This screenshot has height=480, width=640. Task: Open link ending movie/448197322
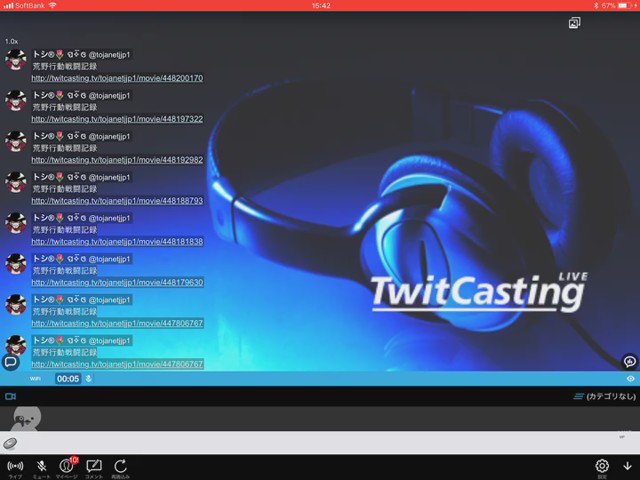117,119
